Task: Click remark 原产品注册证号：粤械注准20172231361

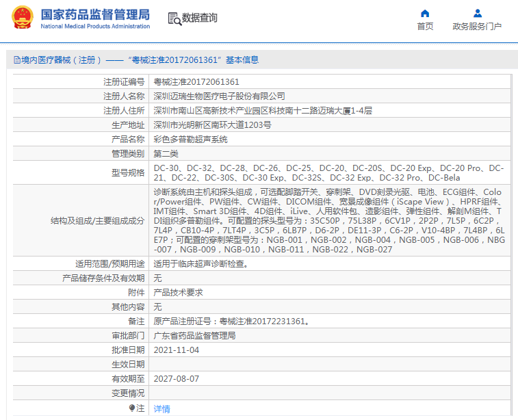Action: pyautogui.click(x=232, y=321)
